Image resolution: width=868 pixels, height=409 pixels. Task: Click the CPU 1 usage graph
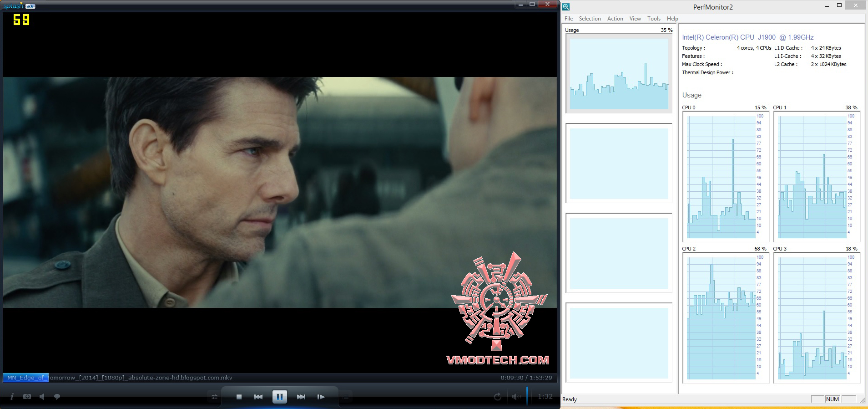[816, 177]
